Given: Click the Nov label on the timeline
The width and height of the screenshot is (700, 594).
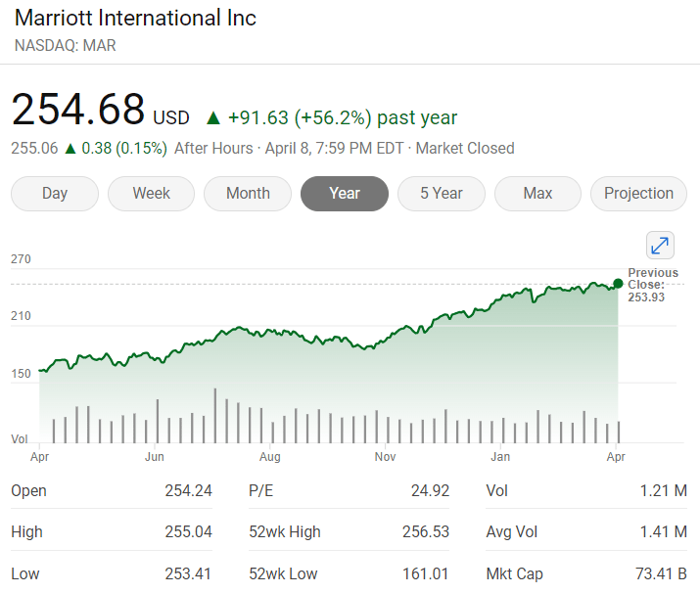Looking at the screenshot, I should click(385, 457).
